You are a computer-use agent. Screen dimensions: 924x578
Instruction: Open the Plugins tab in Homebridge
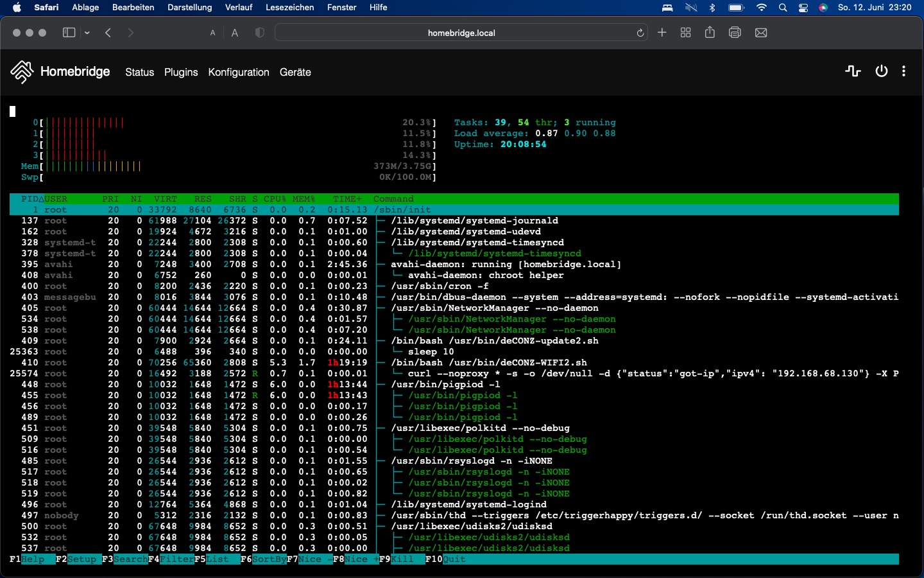point(181,72)
